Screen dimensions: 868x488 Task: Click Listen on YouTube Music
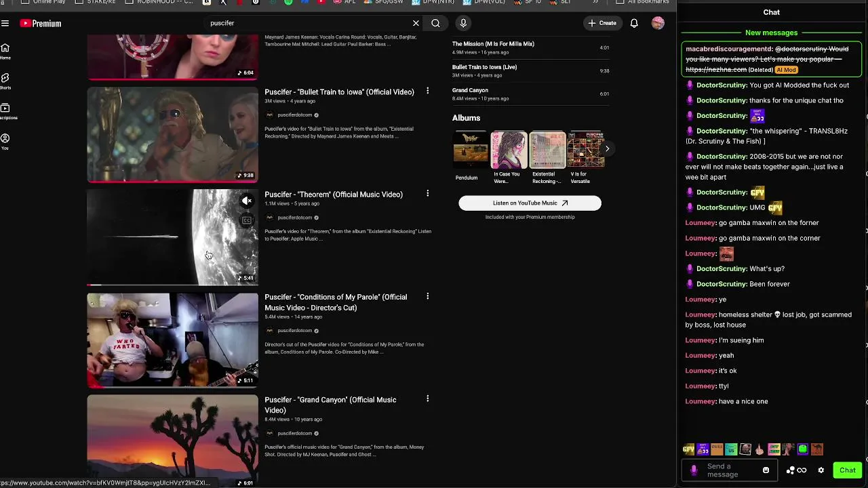530,203
